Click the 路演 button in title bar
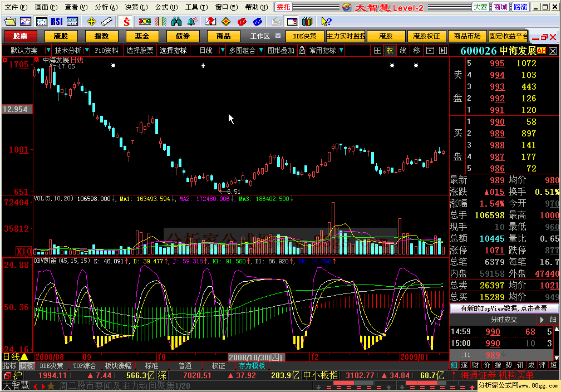The height and width of the screenshot is (392, 561). coord(520,7)
